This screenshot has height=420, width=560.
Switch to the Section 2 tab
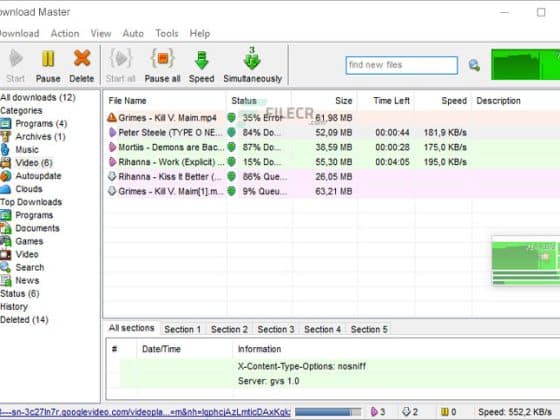coord(229,329)
